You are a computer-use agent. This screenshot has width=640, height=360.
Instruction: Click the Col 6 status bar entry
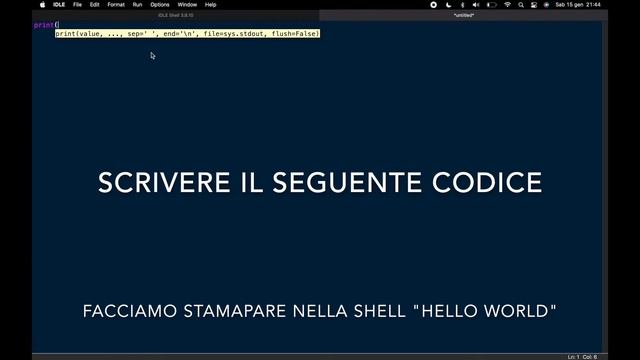590,357
